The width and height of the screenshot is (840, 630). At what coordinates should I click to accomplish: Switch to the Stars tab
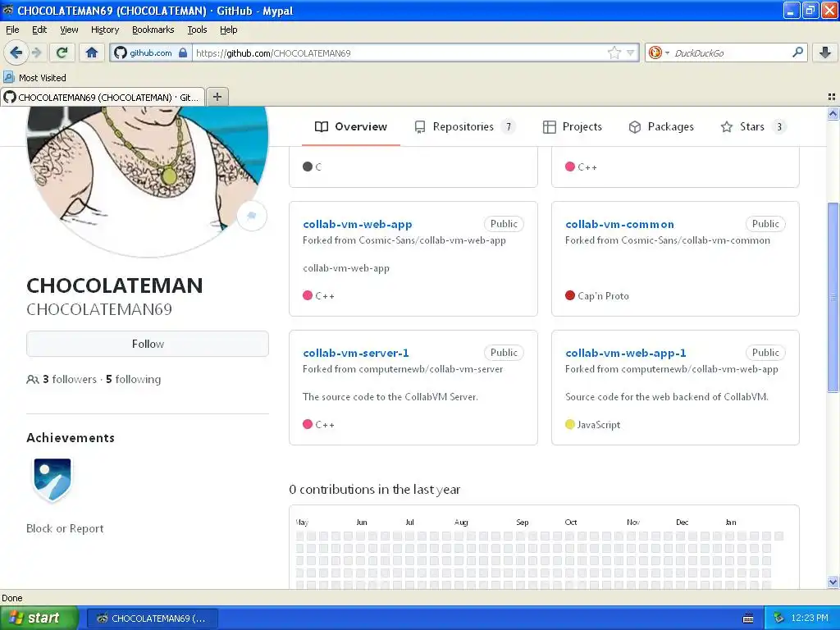point(753,126)
